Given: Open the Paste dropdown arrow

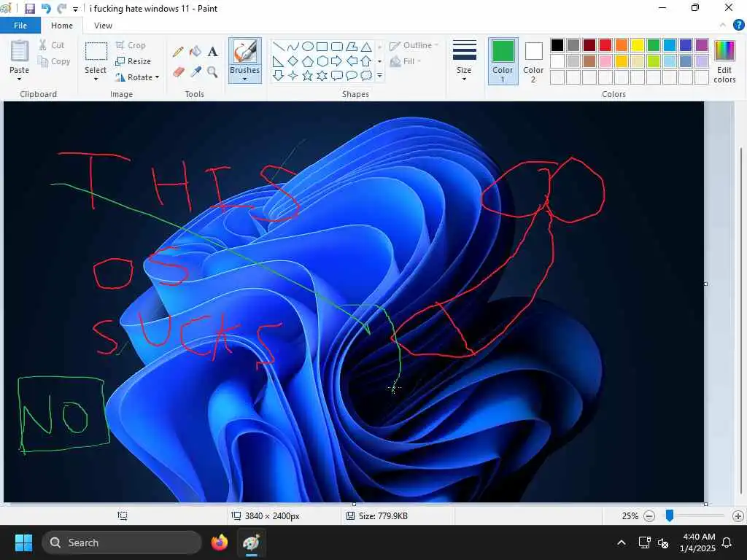Looking at the screenshot, I should [19, 79].
